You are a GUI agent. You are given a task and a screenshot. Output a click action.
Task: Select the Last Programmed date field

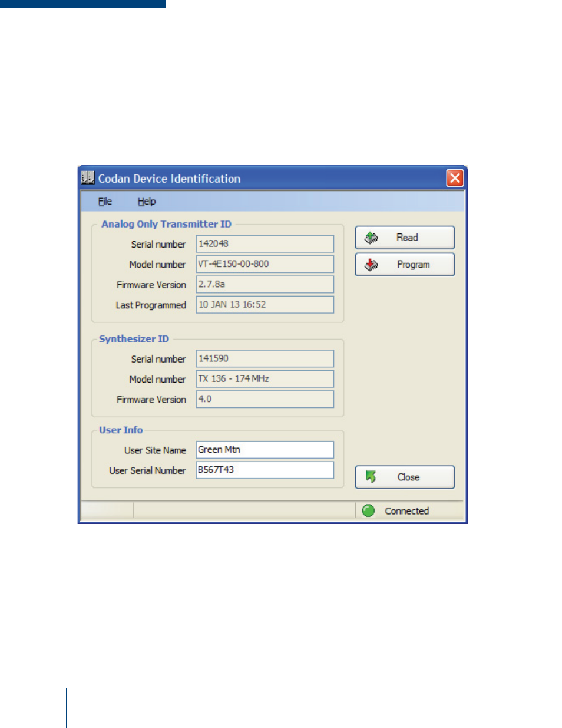pos(265,305)
